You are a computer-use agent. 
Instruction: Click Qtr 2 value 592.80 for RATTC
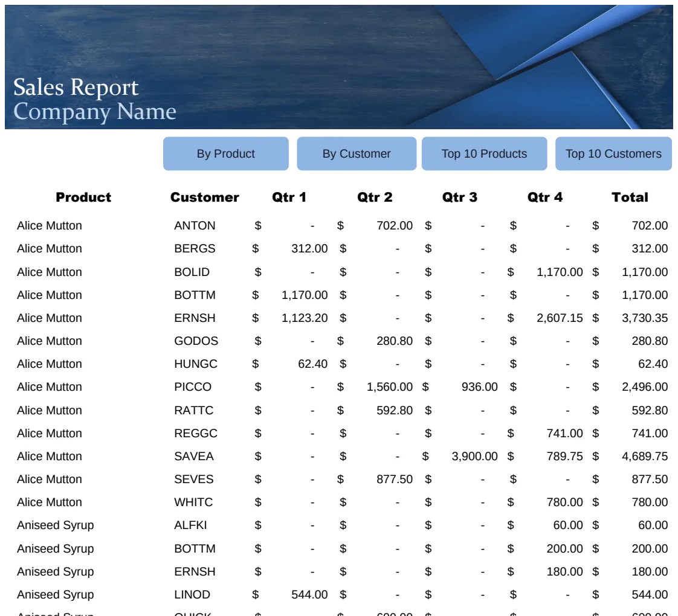(395, 410)
